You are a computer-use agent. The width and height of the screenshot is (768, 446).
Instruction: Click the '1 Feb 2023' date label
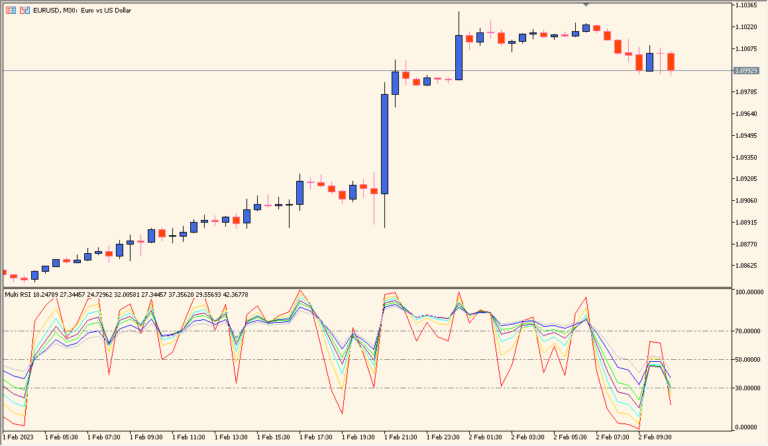pyautogui.click(x=18, y=437)
